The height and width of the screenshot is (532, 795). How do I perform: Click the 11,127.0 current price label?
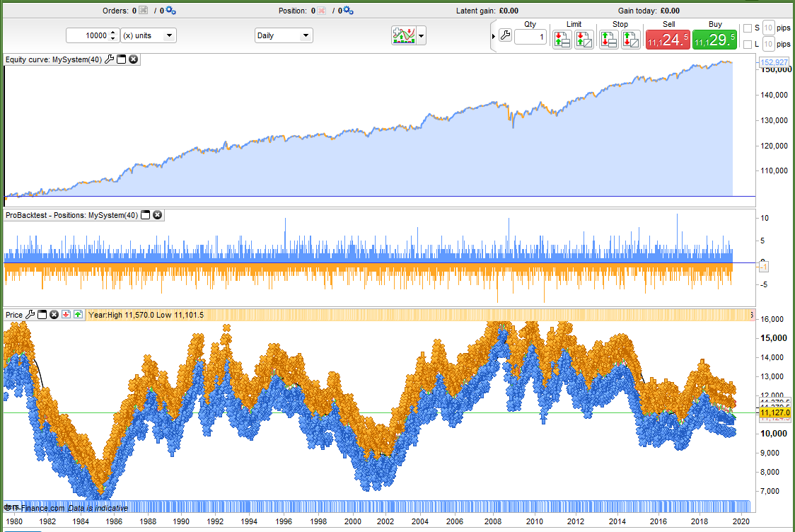[x=774, y=413]
